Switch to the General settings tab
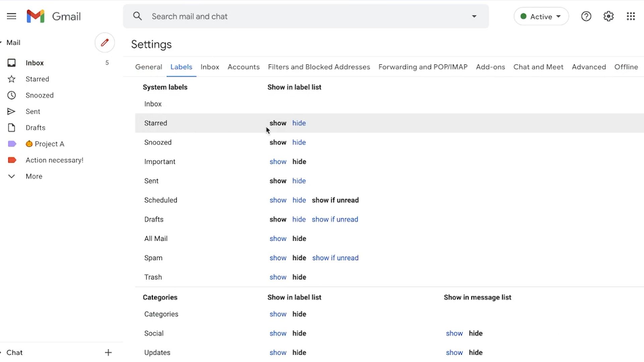This screenshot has height=362, width=644. [148, 67]
